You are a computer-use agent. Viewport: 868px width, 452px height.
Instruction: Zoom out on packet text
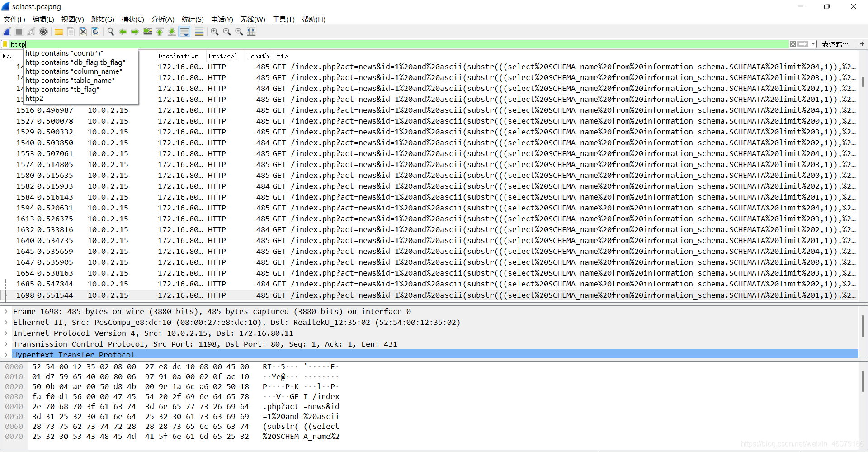(227, 32)
